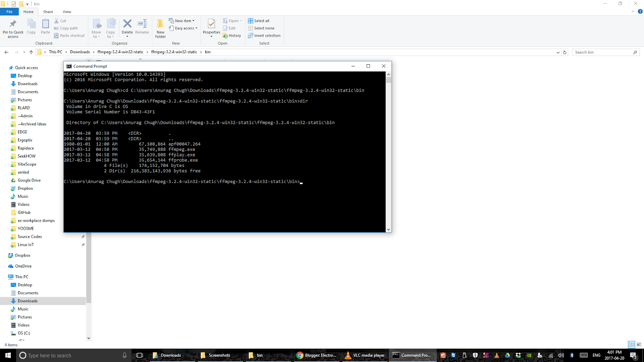The width and height of the screenshot is (644, 362).
Task: Open GitHub folder in Quick access
Action: [24, 212]
